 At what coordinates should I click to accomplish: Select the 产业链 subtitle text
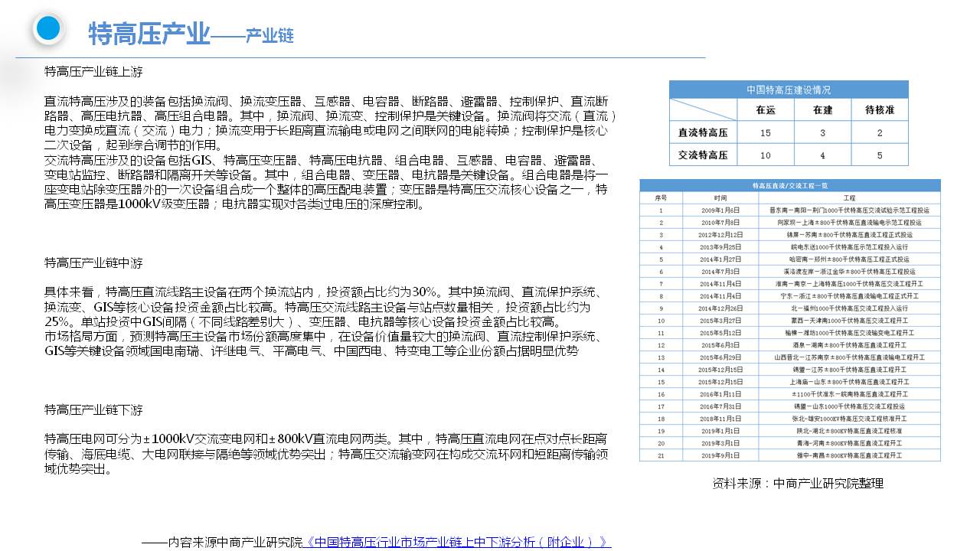[x=269, y=36]
